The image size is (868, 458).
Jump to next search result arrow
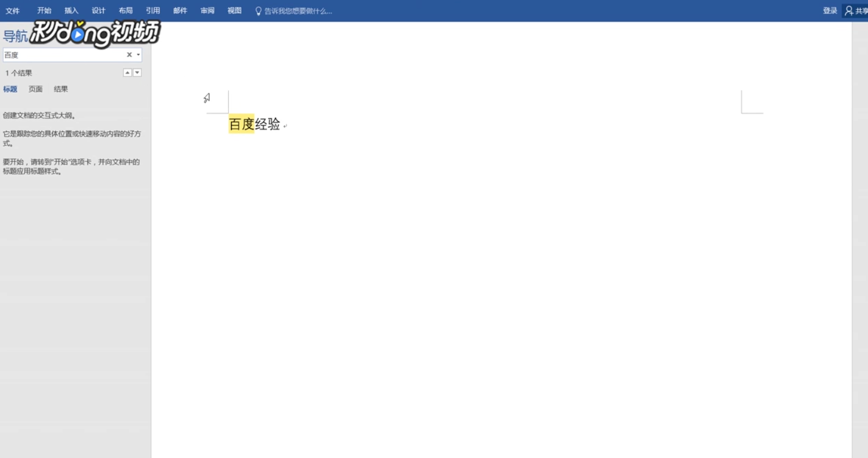point(137,72)
